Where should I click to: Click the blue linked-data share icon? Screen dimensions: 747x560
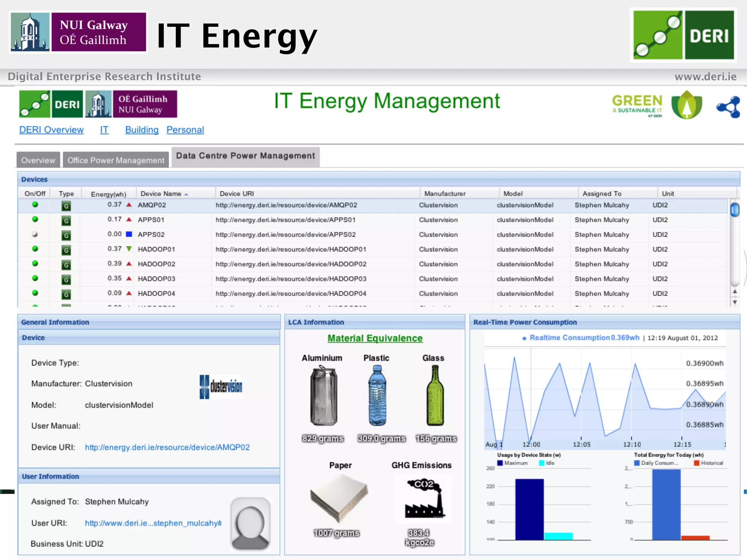(x=728, y=107)
